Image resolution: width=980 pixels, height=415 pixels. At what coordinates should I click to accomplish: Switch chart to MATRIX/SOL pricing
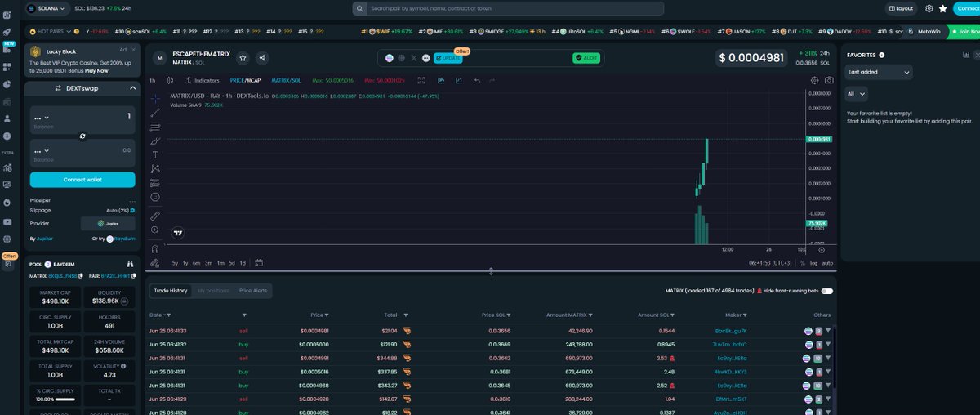286,81
